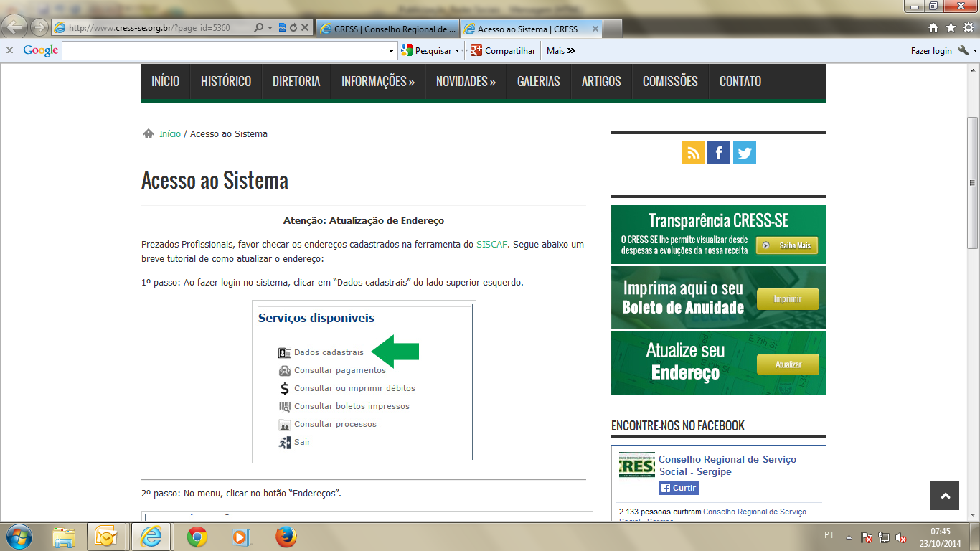The image size is (980, 551).
Task: Expand the Mais toolbar overflow
Action: [x=561, y=51]
